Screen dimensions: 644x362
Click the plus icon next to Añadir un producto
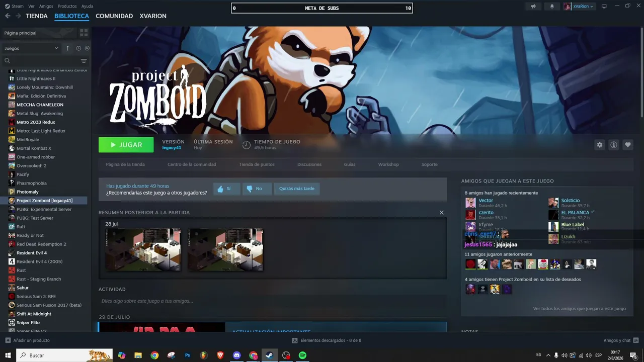click(8, 340)
